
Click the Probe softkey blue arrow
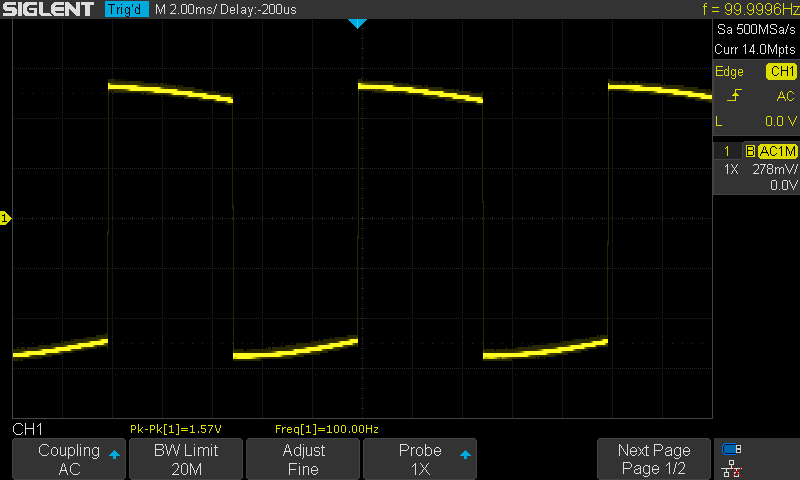click(x=465, y=454)
